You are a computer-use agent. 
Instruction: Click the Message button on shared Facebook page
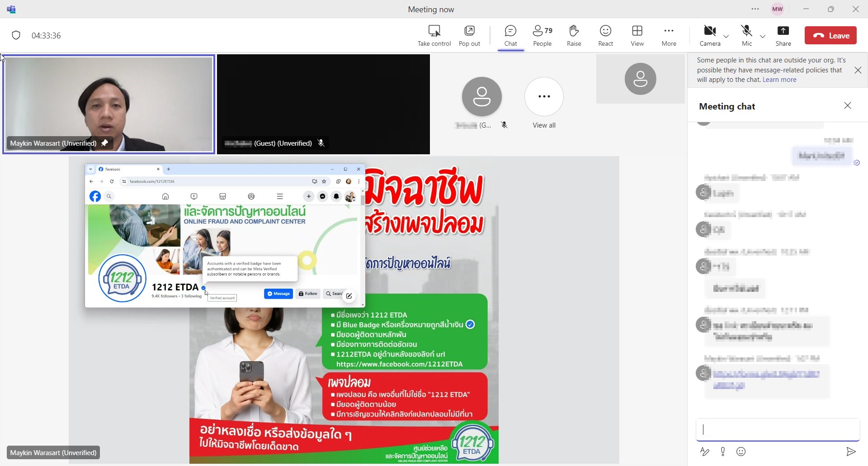[x=278, y=294]
